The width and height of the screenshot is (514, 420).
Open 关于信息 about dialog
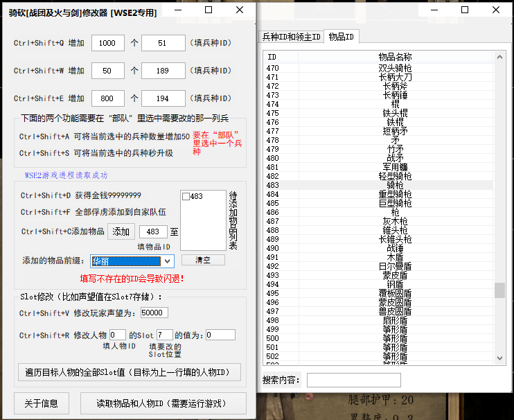(41, 403)
